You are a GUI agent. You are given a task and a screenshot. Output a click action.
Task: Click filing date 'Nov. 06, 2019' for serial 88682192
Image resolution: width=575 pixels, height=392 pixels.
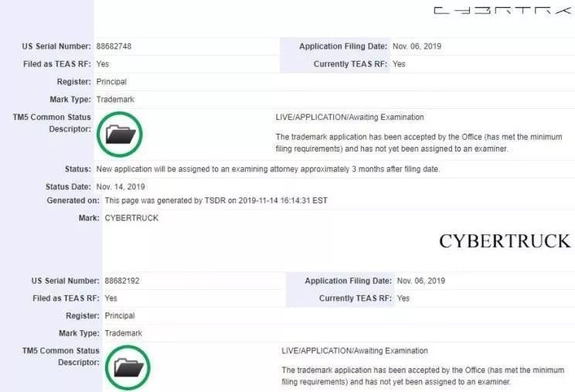tap(421, 281)
